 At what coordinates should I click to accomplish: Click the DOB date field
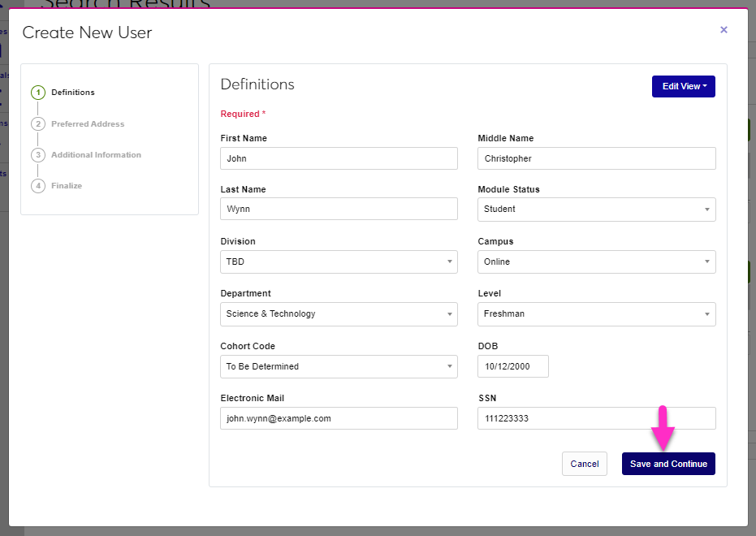[513, 367]
